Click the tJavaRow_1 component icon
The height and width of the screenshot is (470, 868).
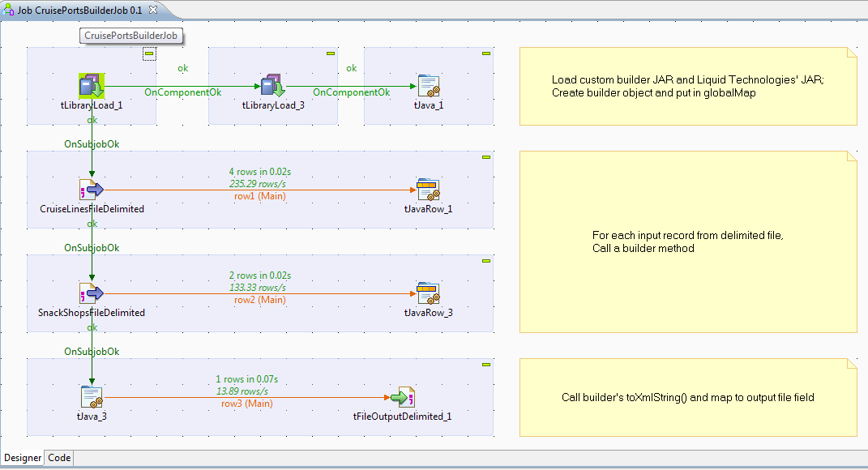pos(428,188)
